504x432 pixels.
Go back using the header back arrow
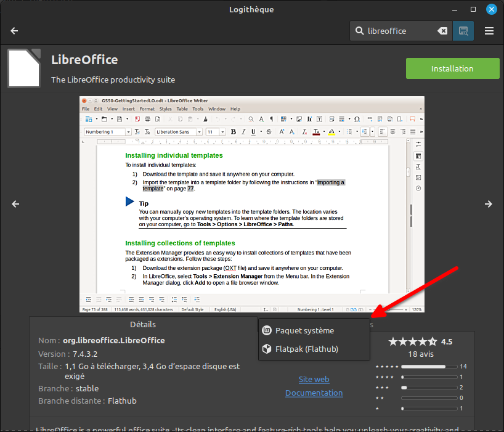point(14,31)
